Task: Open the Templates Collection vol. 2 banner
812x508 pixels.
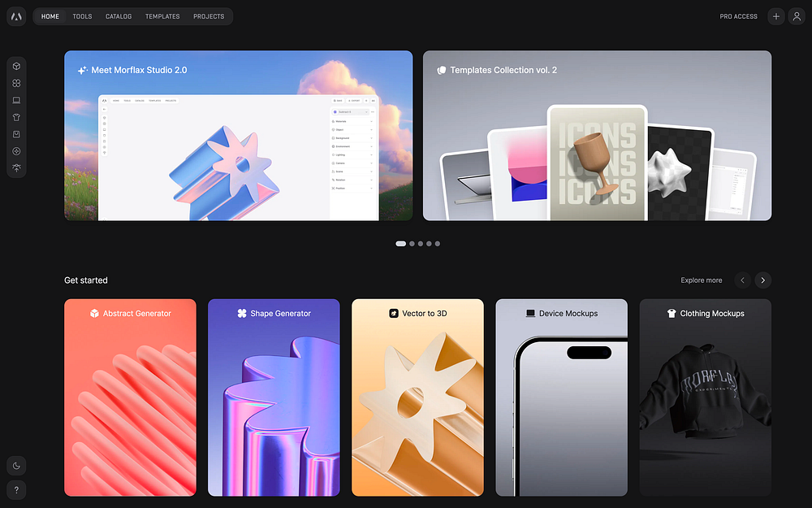Action: [597, 135]
